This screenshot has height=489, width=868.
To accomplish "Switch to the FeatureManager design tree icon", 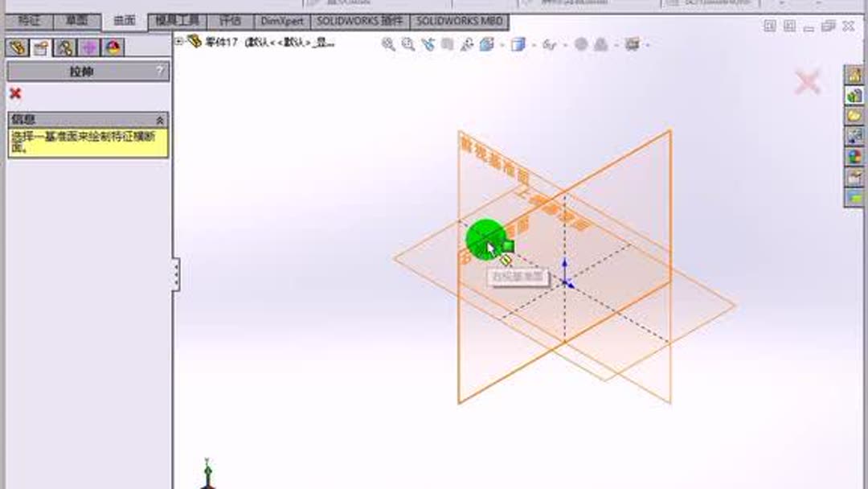I will (x=16, y=47).
